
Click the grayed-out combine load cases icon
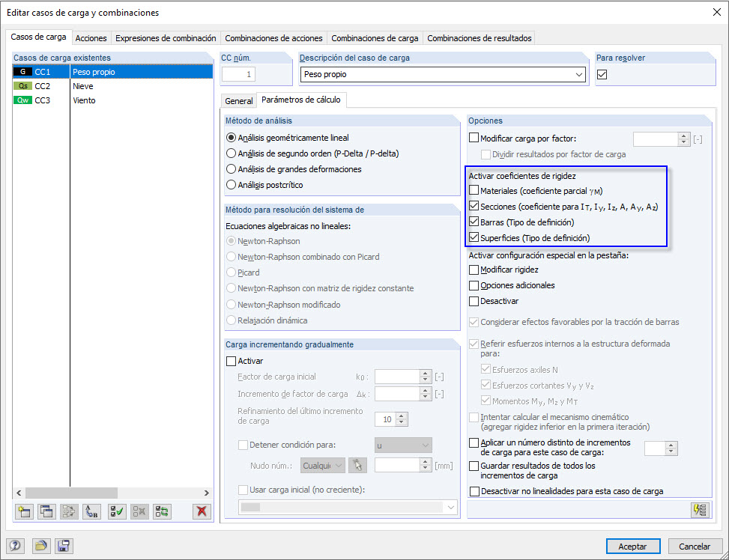pos(69,511)
